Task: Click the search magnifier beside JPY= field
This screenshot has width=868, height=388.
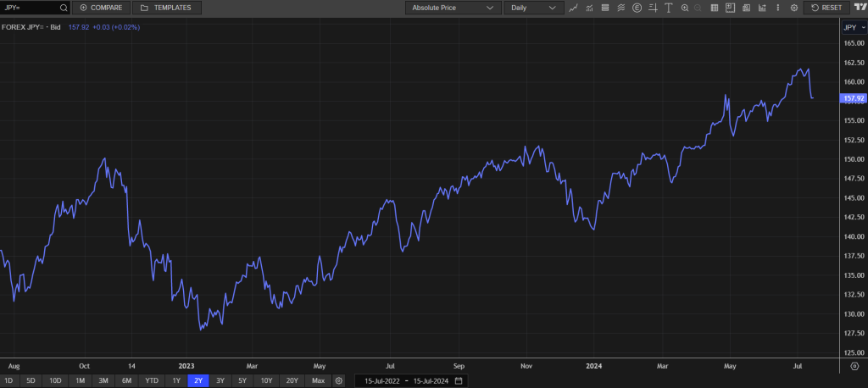Action: tap(63, 8)
